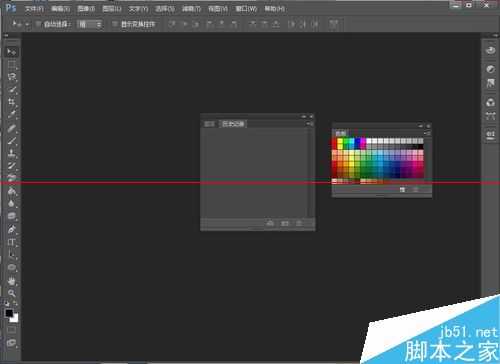Select the Lasso tool
Viewport: 500px width, 364px height.
coord(11,77)
